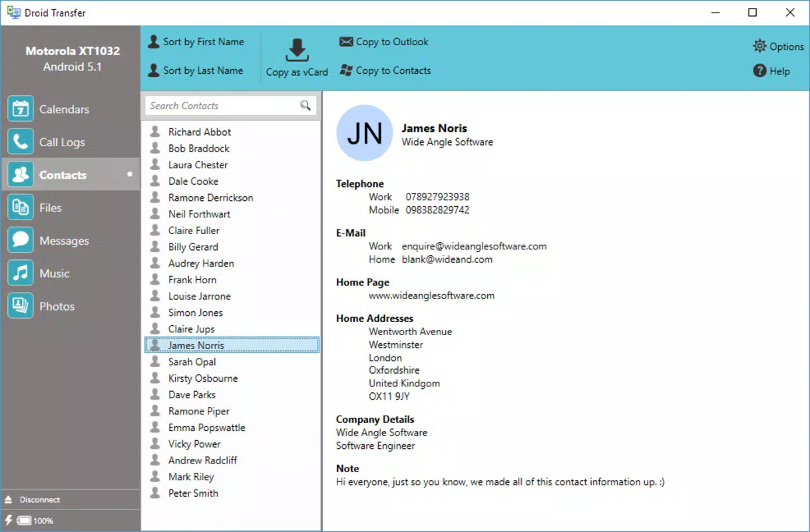Click the Droid Transfer app icon in title bar
This screenshot has width=810, height=532.
tap(13, 13)
